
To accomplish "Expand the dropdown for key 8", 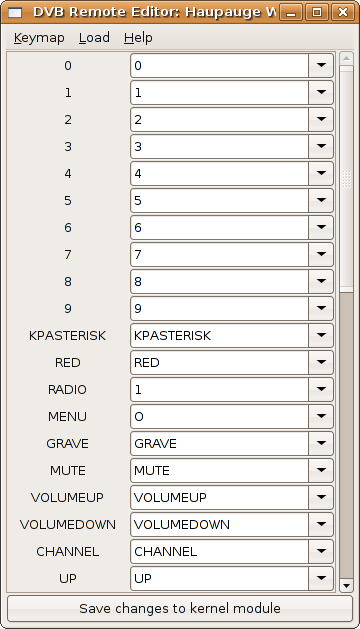I will pyautogui.click(x=321, y=281).
